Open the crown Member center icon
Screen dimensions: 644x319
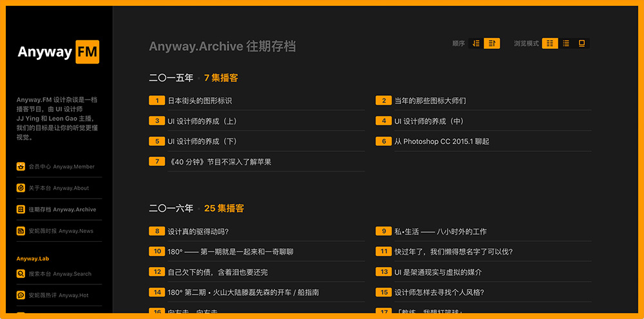point(21,167)
